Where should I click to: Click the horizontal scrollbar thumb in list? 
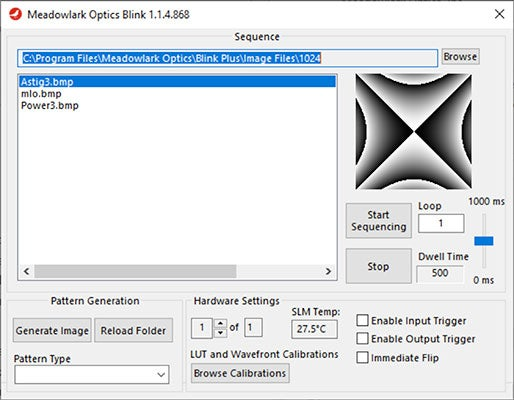135,271
